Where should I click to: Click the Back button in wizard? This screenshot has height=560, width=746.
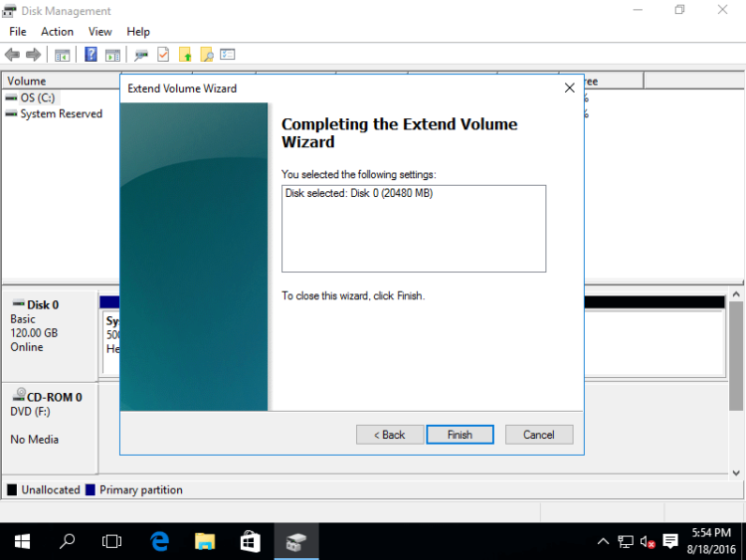coord(390,435)
